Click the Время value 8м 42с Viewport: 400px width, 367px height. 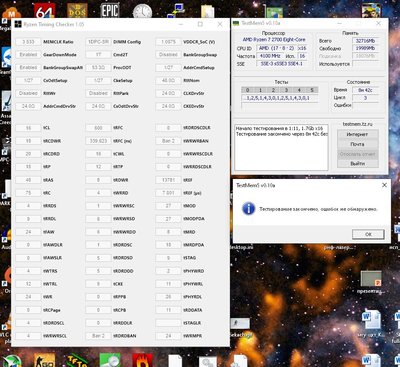(x=365, y=90)
